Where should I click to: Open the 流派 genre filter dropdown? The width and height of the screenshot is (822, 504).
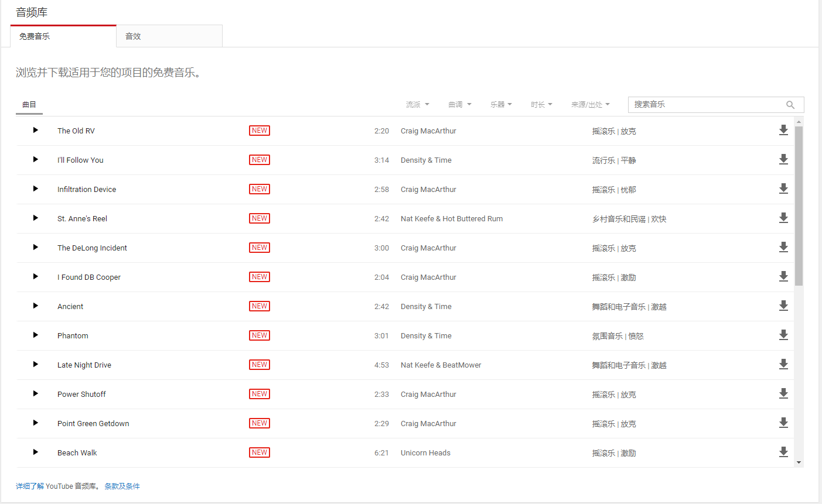[417, 105]
